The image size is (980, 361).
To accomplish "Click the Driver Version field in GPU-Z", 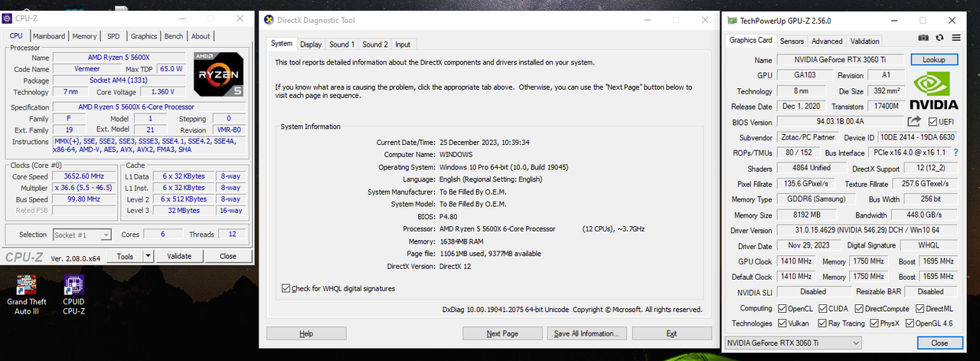I will (x=866, y=231).
